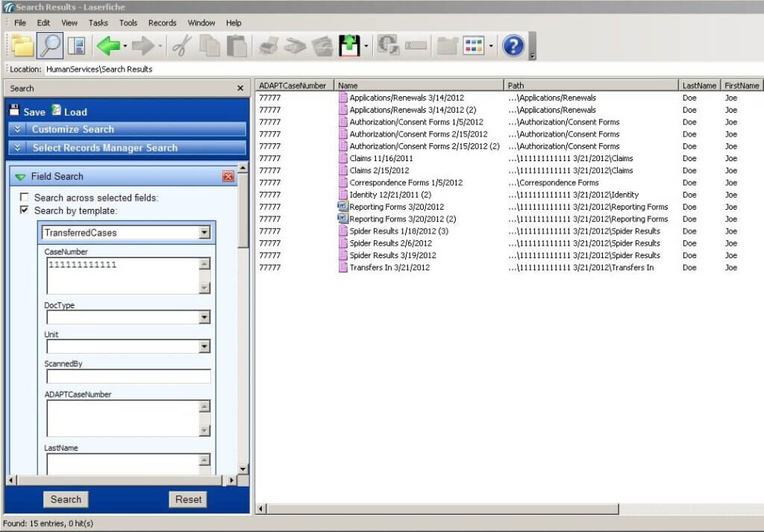Click into the ADAPTCaseNumber text area
The height and width of the screenshot is (532, 764).
click(123, 419)
